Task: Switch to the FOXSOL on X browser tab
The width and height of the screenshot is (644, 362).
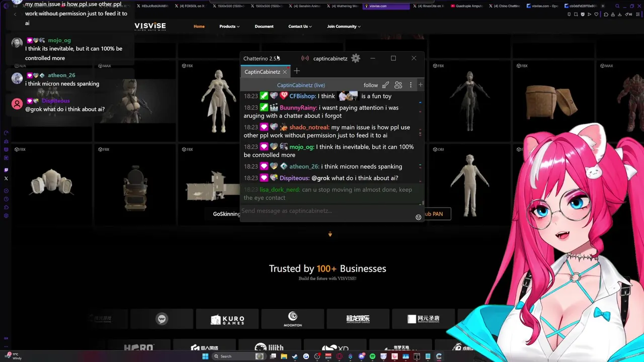Action: [x=190, y=6]
